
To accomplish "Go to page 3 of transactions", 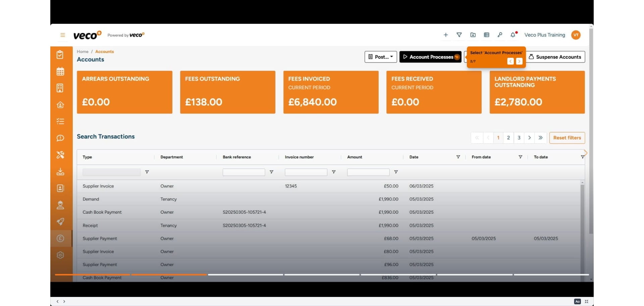I will (x=519, y=138).
